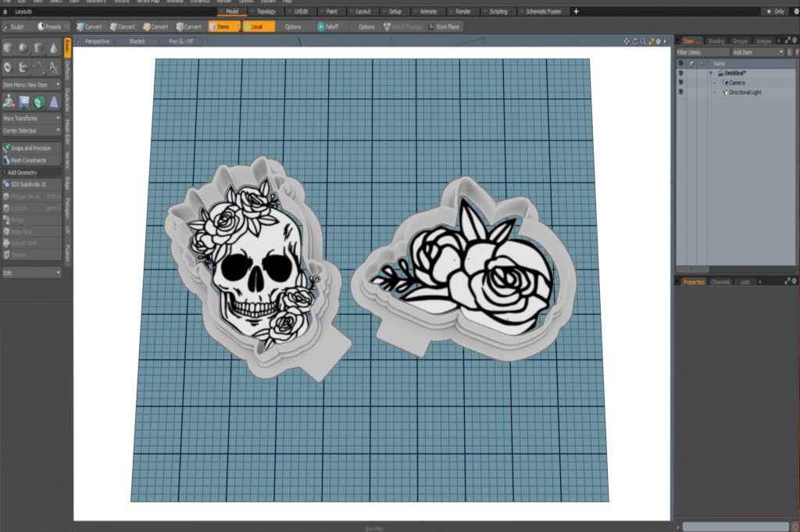Select the Cube primitive tool

click(x=9, y=49)
